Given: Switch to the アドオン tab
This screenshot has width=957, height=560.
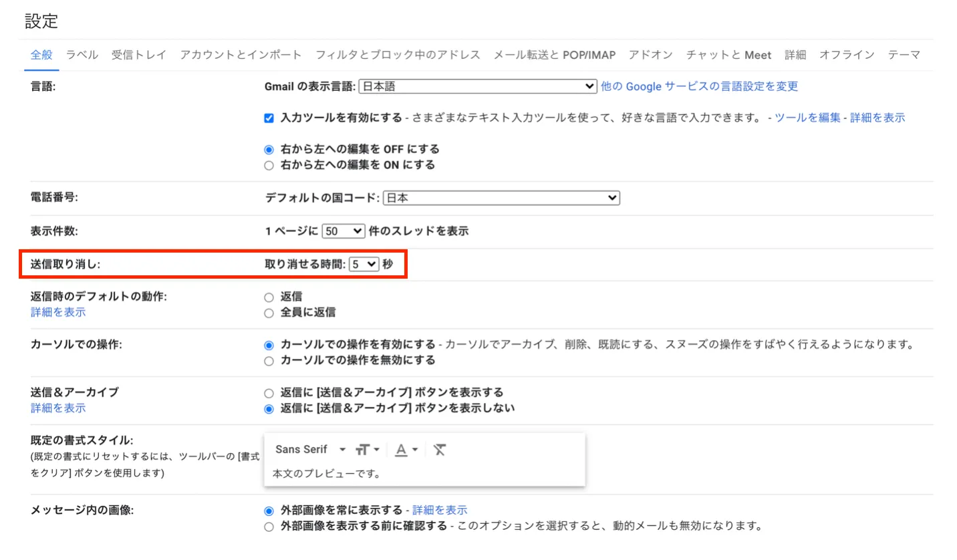Looking at the screenshot, I should [x=651, y=55].
